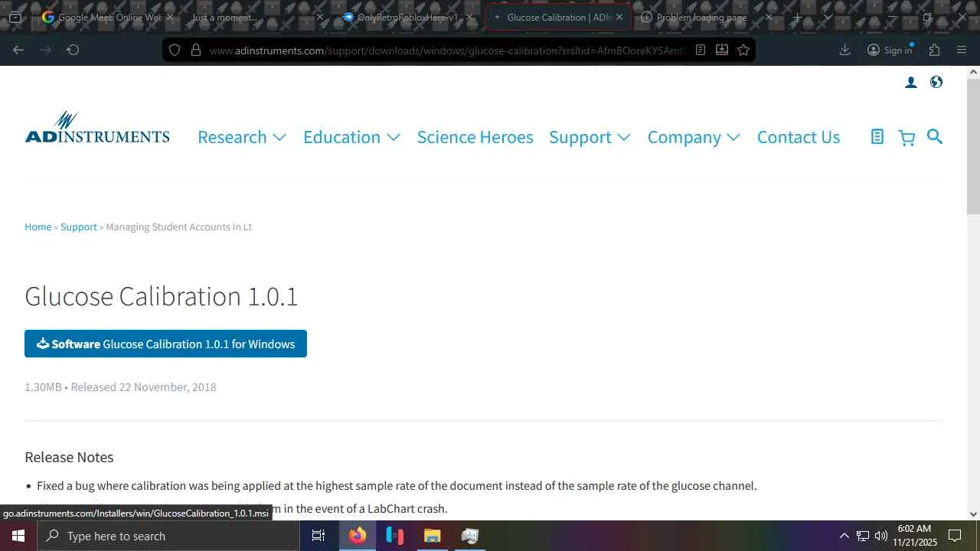
Task: Expand the Research navigation menu
Action: click(x=242, y=137)
